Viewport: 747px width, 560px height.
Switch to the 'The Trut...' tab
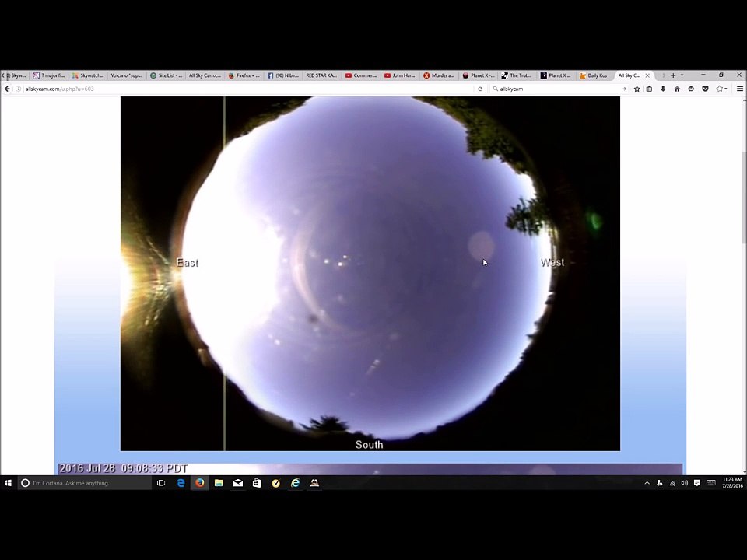click(517, 75)
